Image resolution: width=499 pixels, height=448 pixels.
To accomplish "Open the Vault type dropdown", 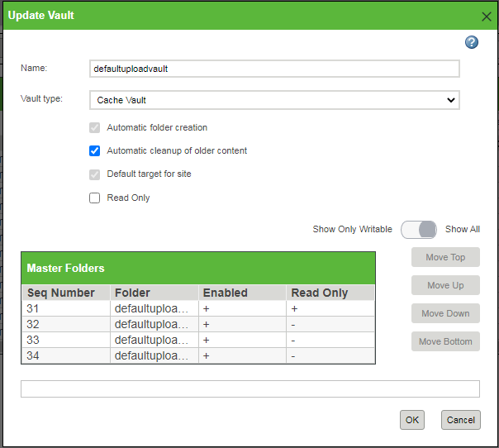I will point(274,100).
